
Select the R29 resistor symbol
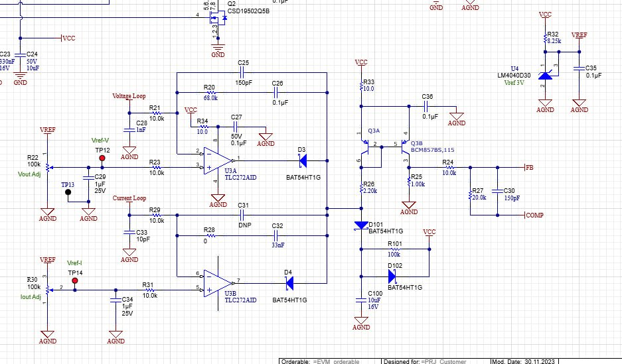[x=156, y=215]
